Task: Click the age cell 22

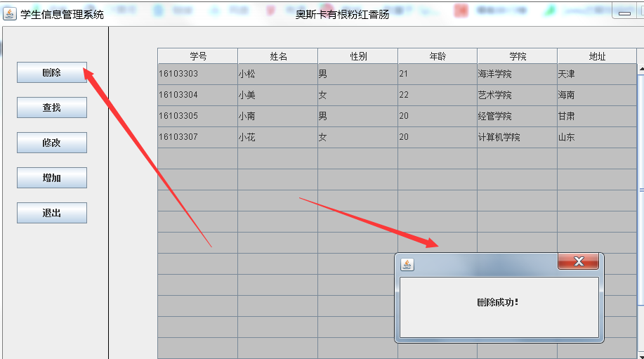Action: pos(438,95)
